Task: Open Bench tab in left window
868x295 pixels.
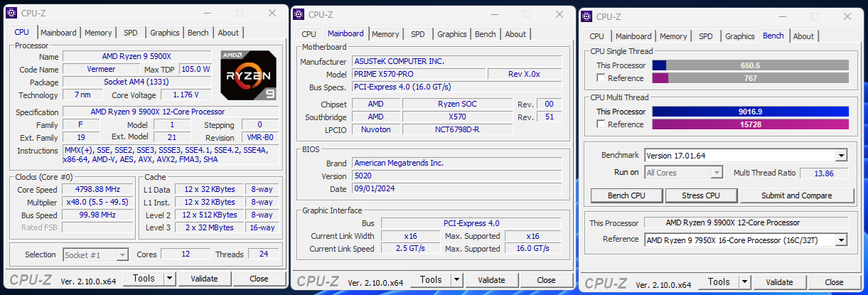Action: pyautogui.click(x=198, y=33)
